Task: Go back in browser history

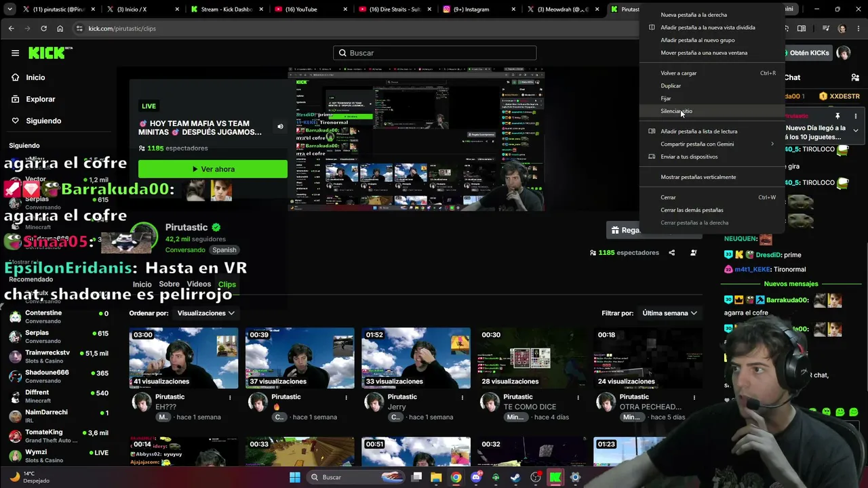Action: [11, 28]
